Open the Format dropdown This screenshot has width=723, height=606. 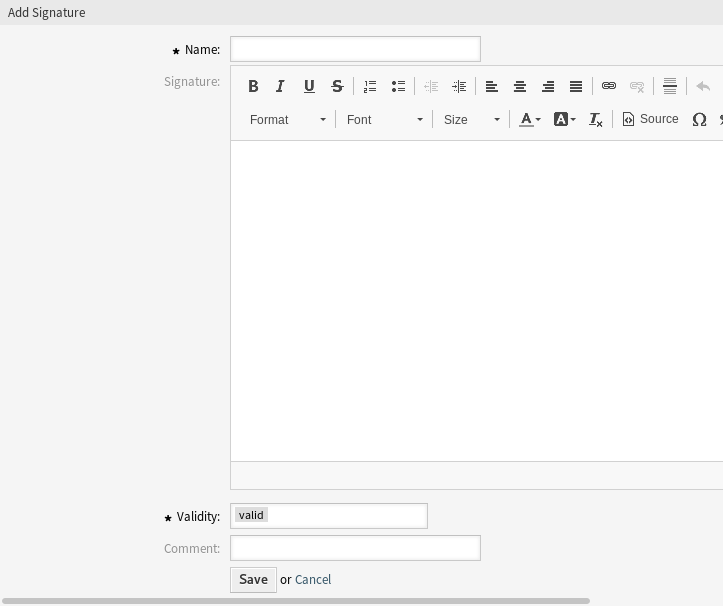[x=288, y=119]
